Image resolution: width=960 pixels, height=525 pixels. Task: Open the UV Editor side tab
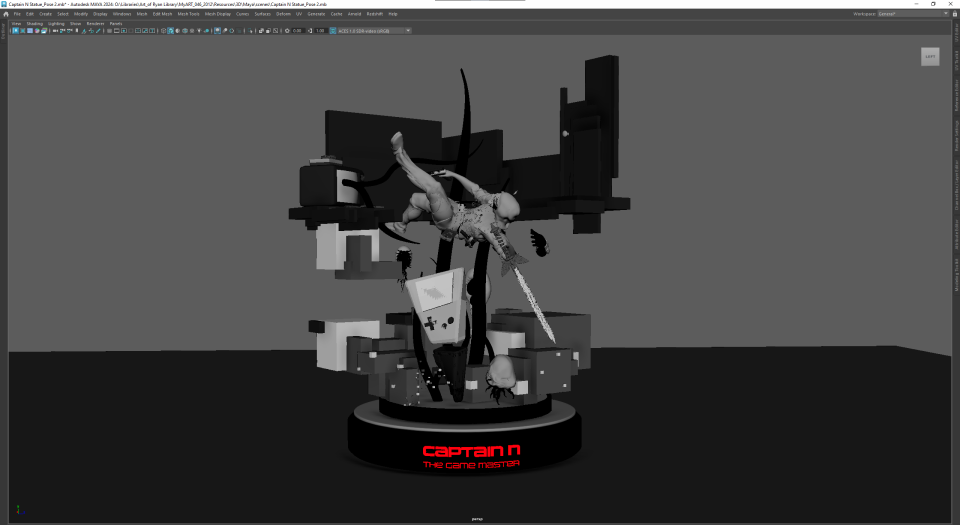(956, 34)
